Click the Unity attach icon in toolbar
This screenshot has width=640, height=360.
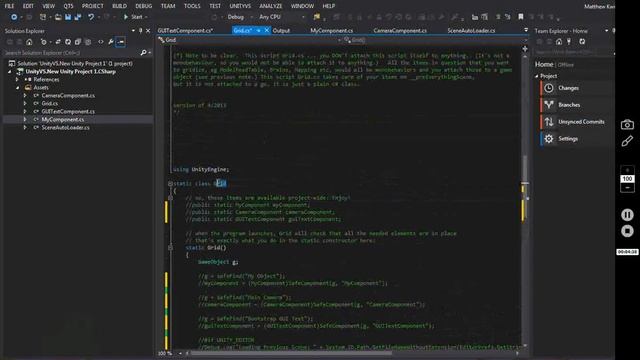[317, 17]
